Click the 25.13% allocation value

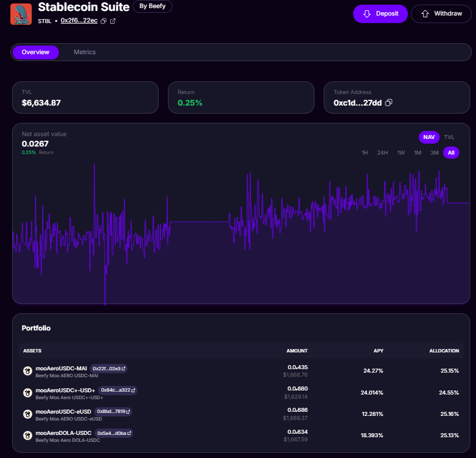[x=449, y=436]
